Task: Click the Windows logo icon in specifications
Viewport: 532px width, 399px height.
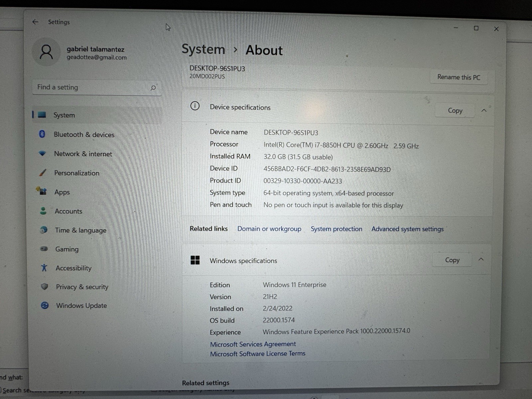Action: pyautogui.click(x=195, y=260)
